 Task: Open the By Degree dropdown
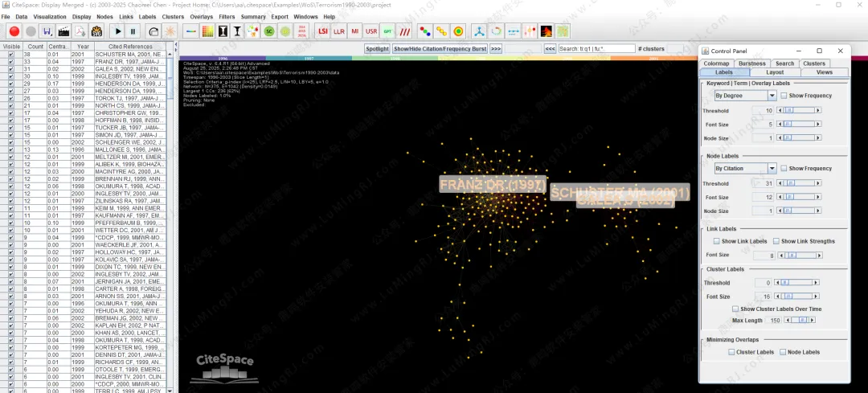pos(746,96)
